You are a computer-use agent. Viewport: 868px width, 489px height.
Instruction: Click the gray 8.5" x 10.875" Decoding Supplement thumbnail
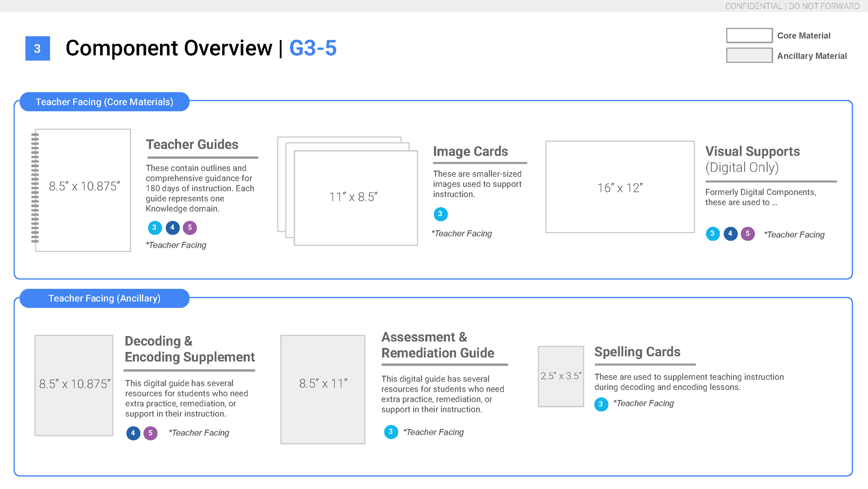pyautogui.click(x=74, y=385)
